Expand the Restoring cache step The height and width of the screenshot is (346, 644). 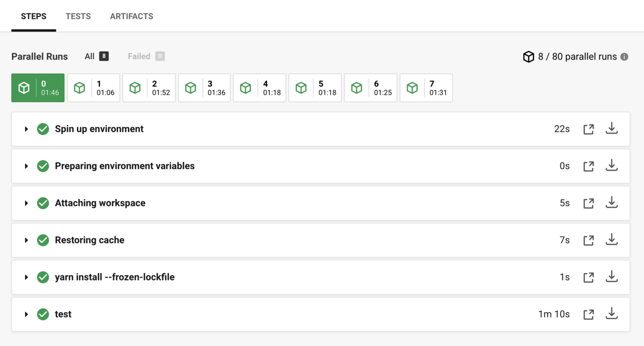26,240
